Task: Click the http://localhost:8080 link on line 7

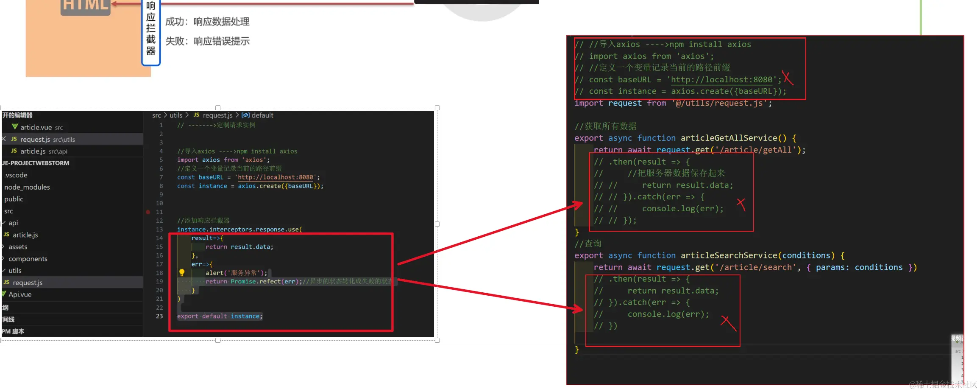Action: click(276, 177)
